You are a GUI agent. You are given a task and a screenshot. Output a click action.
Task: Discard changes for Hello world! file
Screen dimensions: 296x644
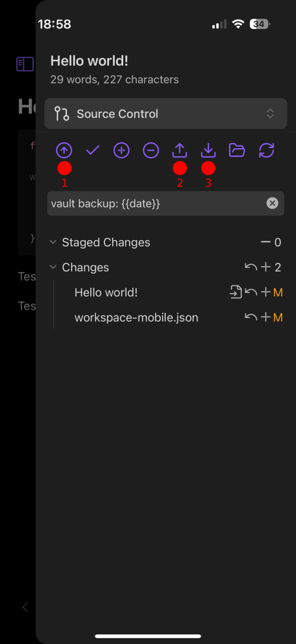click(x=251, y=292)
